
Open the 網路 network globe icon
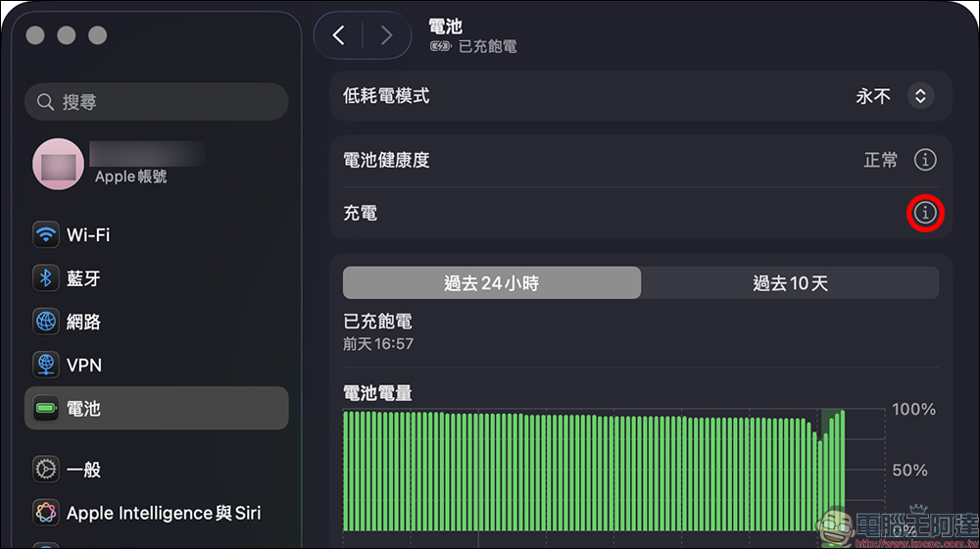point(46,322)
